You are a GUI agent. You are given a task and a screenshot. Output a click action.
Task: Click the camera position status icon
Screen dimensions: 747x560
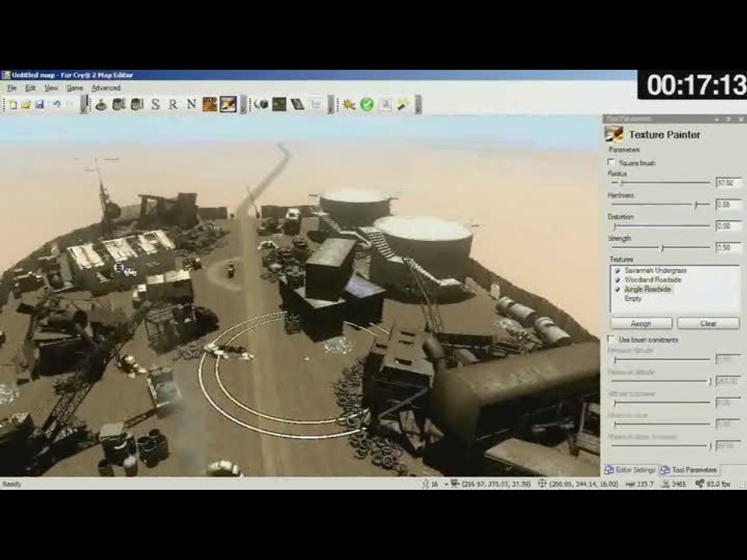tap(454, 484)
